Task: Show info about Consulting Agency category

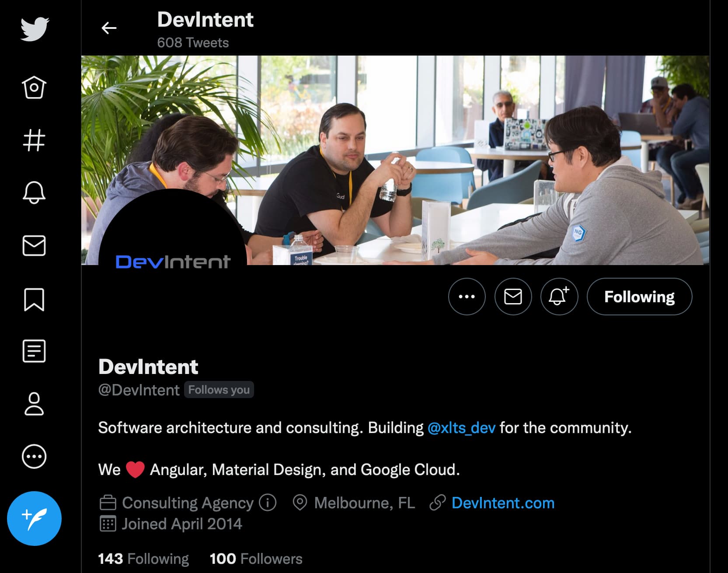Action: coord(268,503)
